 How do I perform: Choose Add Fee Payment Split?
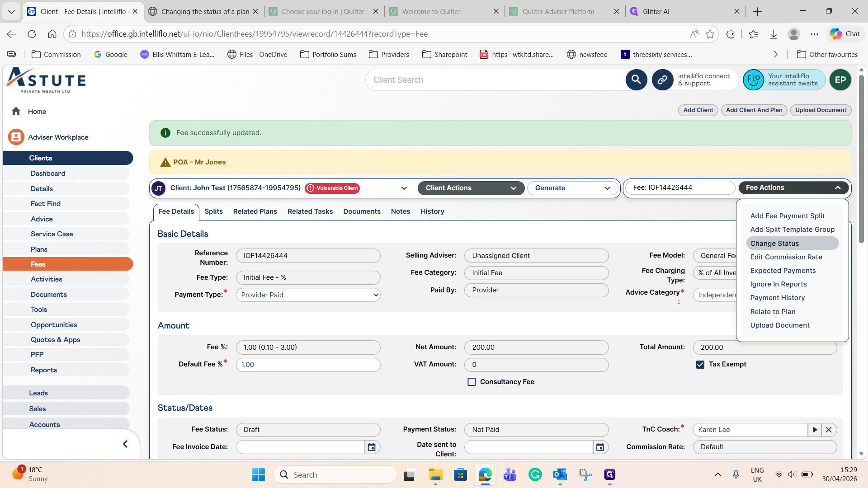click(787, 216)
